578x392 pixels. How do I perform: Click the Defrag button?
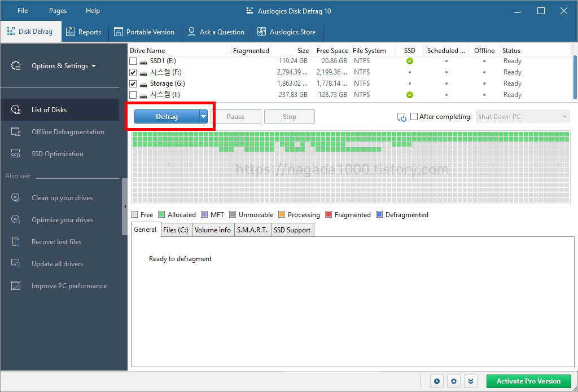click(x=167, y=117)
